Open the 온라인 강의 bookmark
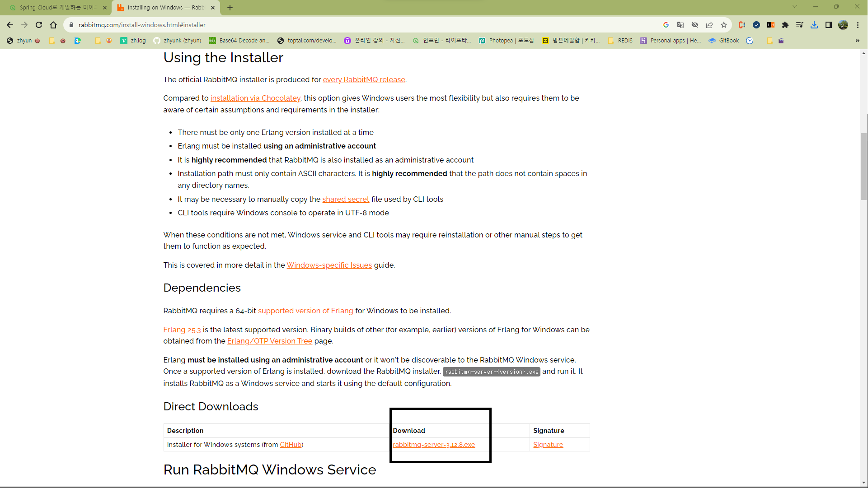The height and width of the screenshot is (488, 868). pos(375,41)
